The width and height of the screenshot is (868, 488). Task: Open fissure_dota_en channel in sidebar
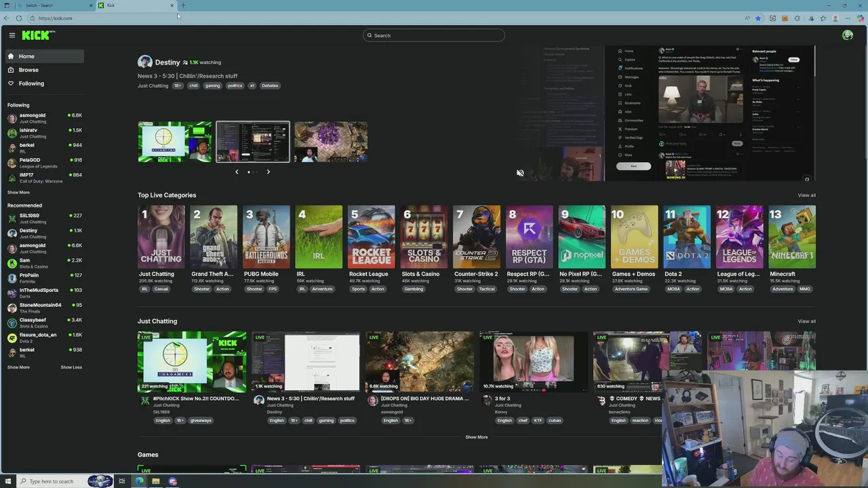(x=45, y=338)
